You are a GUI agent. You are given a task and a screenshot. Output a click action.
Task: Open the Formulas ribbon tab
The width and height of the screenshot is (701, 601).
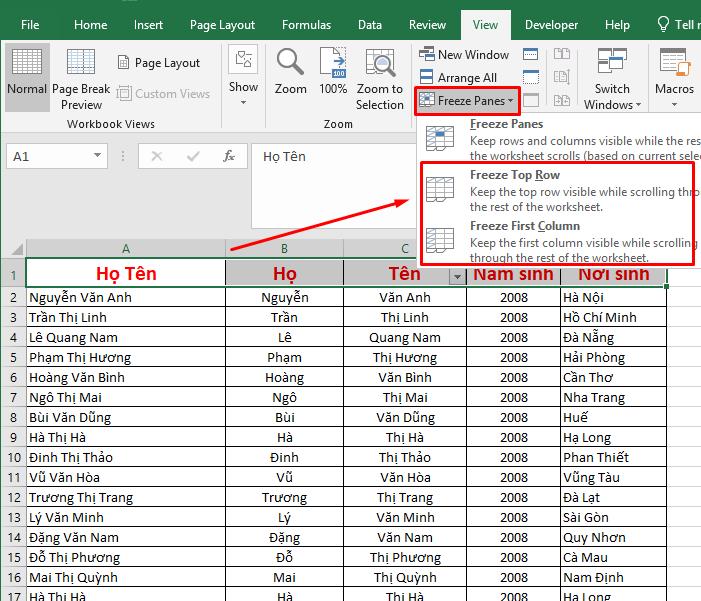click(x=306, y=25)
